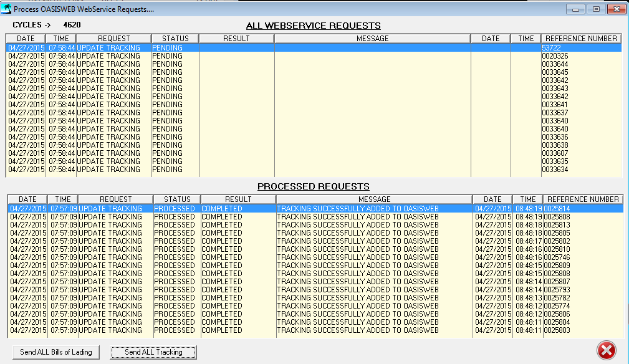Click RESULT header in processed requests table
The width and height of the screenshot is (629, 364).
click(x=238, y=199)
